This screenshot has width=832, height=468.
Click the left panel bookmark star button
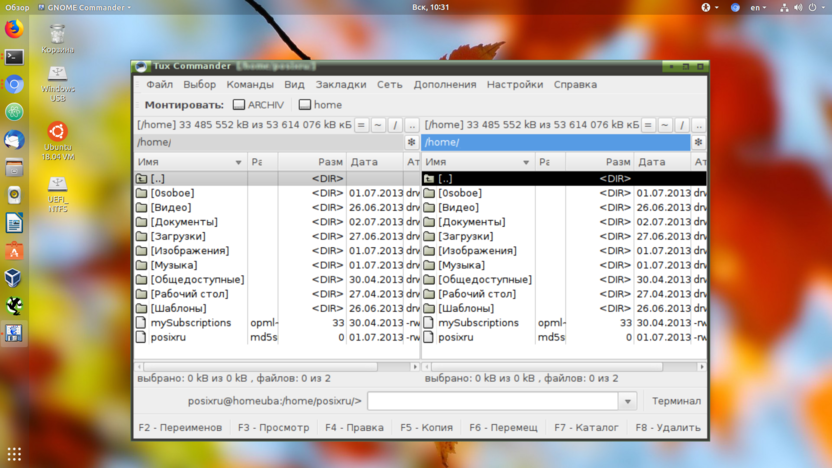[411, 143]
